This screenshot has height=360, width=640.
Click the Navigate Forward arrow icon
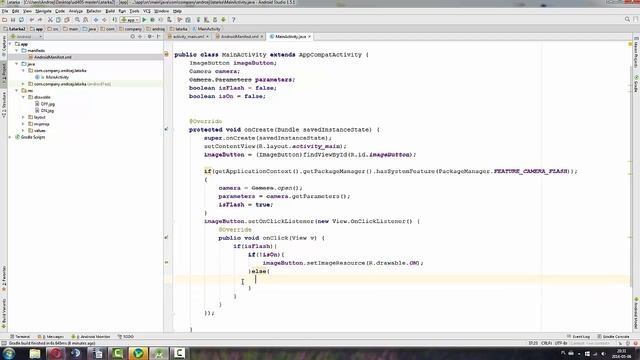tap(104, 20)
